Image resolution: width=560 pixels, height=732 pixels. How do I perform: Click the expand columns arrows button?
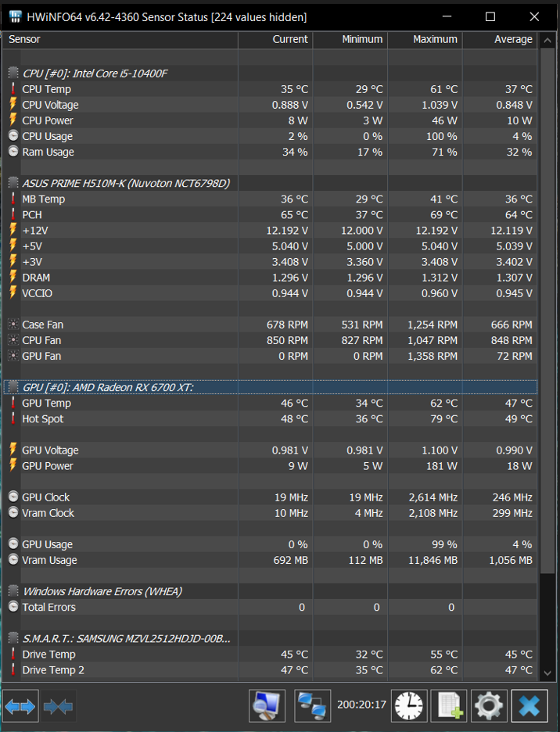coord(20,706)
